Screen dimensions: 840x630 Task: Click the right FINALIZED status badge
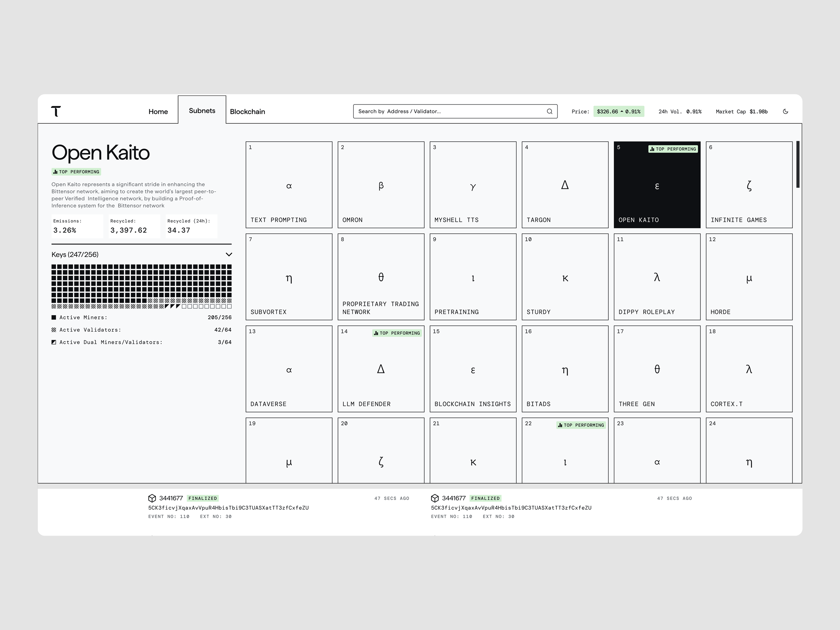485,498
